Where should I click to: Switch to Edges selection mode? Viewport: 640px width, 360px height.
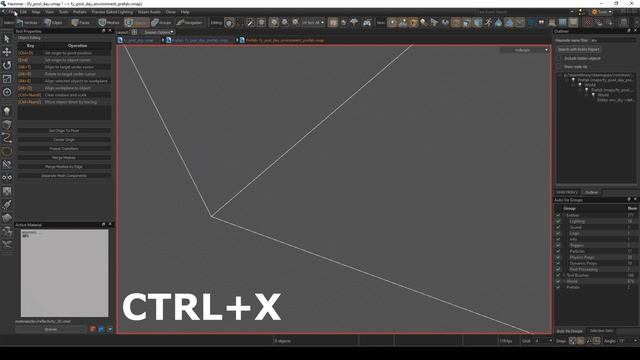pyautogui.click(x=53, y=22)
